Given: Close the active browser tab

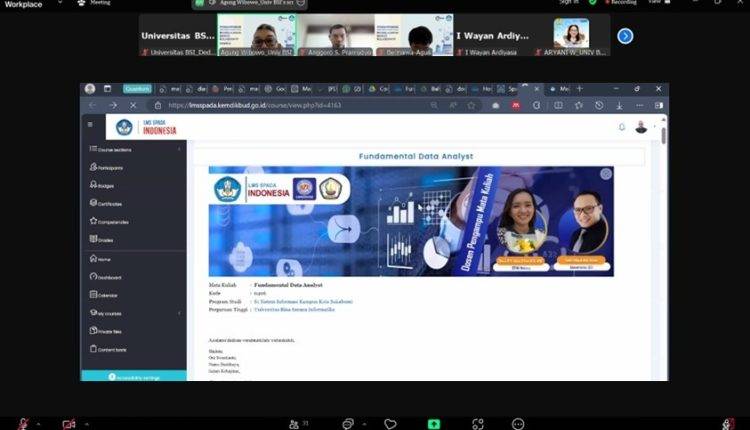Looking at the screenshot, I should 536,89.
